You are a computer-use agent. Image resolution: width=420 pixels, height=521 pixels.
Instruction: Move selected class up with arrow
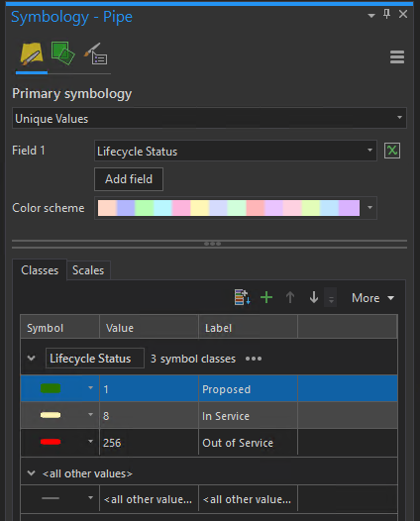[x=290, y=297]
